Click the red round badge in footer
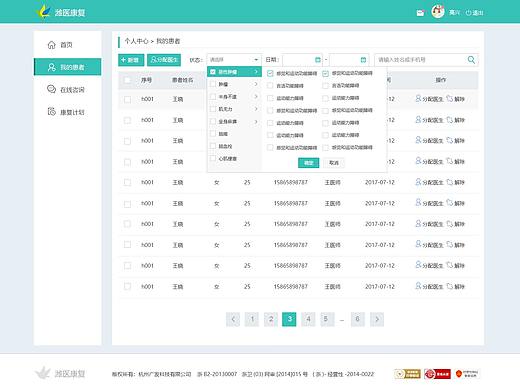 [x=437, y=374]
